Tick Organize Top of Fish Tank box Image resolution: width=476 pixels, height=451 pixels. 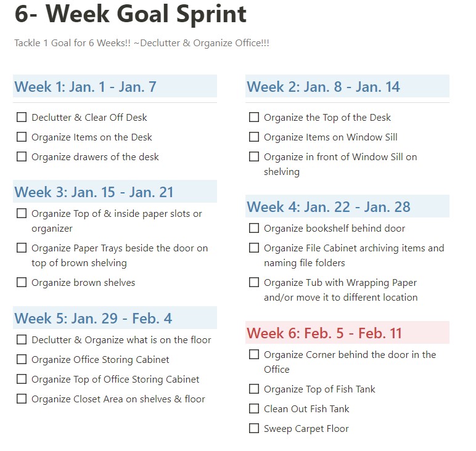(254, 389)
